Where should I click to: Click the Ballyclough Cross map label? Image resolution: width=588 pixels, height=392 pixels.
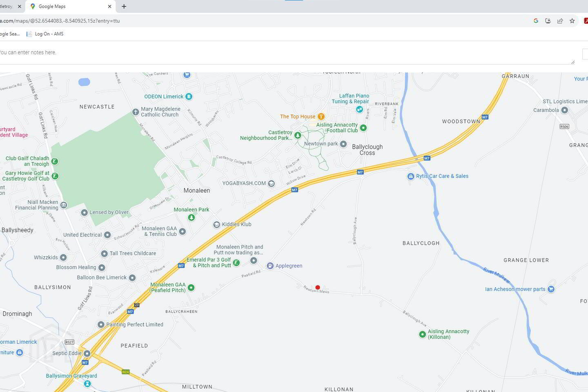[x=367, y=150]
